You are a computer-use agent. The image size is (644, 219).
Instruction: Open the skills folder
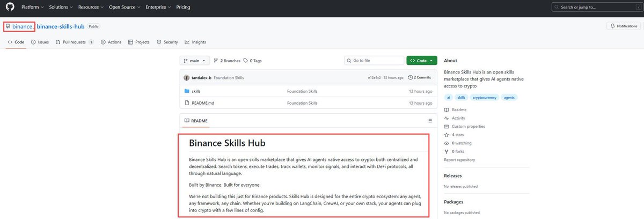tap(196, 91)
